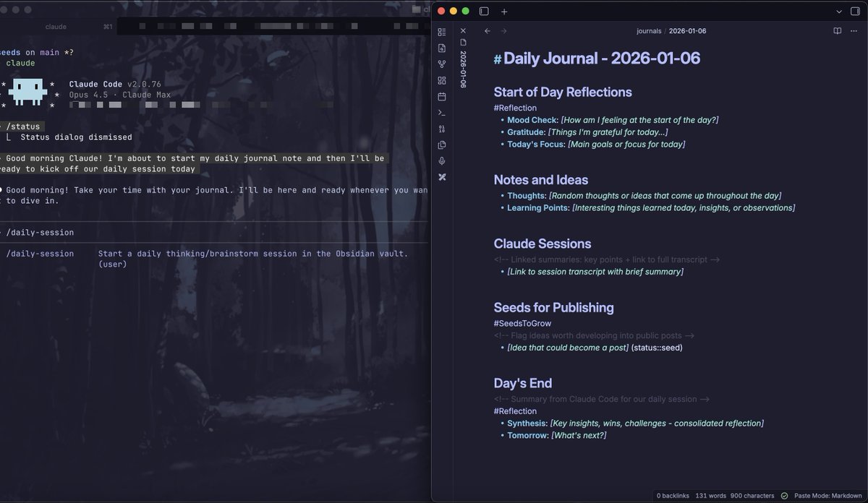Click the folder icon in the terminal title bar
868x503 pixels.
click(x=415, y=9)
